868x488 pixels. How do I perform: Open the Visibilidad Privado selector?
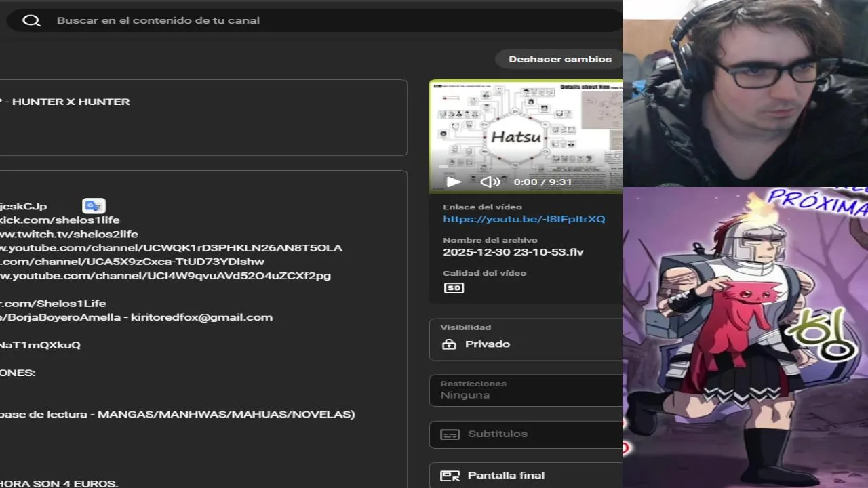click(526, 339)
